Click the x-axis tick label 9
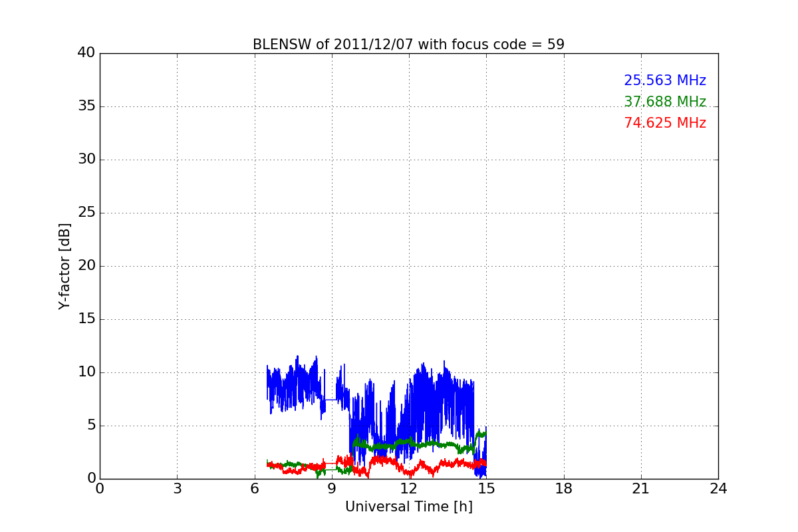This screenshot has height=532, width=798. tap(332, 489)
